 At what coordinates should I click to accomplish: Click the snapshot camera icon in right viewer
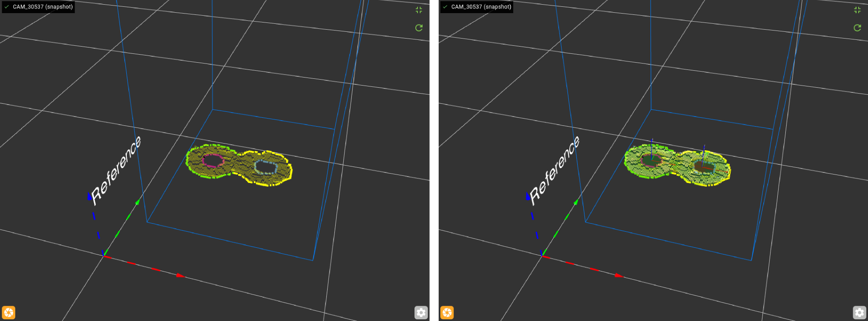[447, 313]
